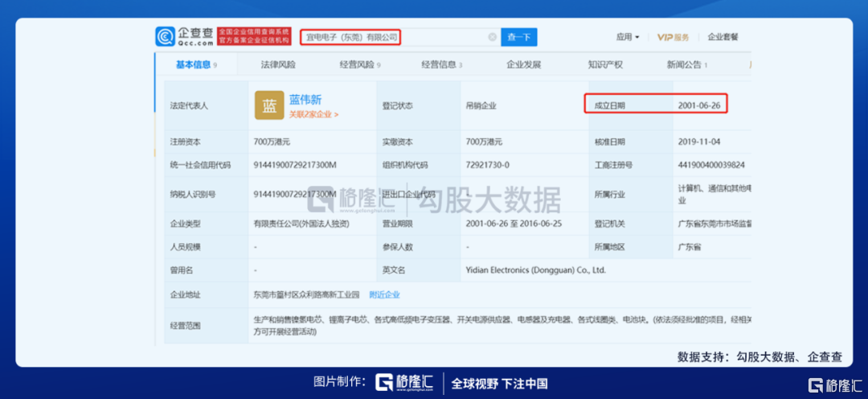Screen dimensions: 868x399
Task: Click the 所属行业 label
Action: (x=609, y=194)
